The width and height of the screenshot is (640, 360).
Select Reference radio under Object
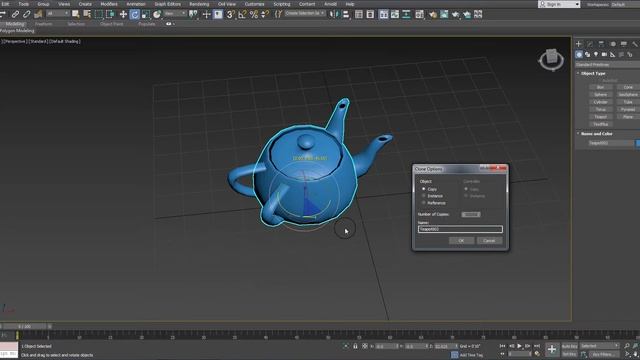(x=424, y=203)
